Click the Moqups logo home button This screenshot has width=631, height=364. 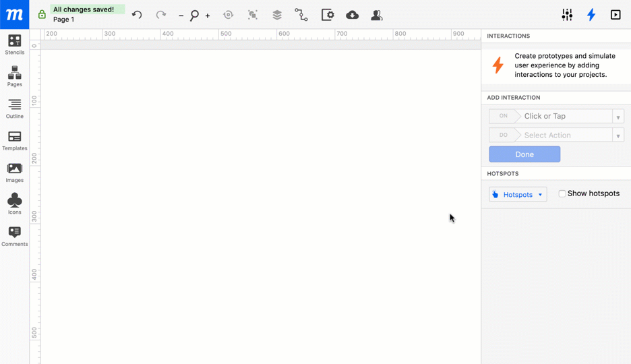[14, 14]
